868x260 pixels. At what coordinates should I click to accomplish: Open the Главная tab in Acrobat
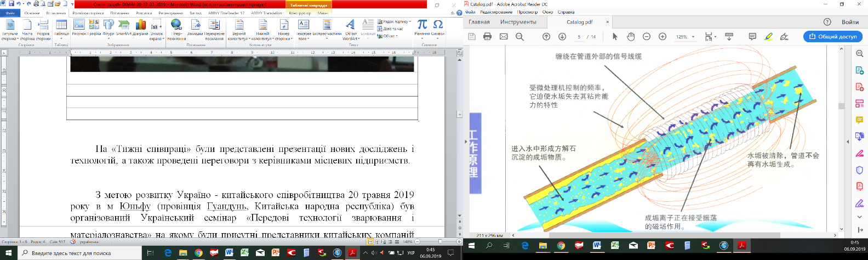pyautogui.click(x=479, y=22)
